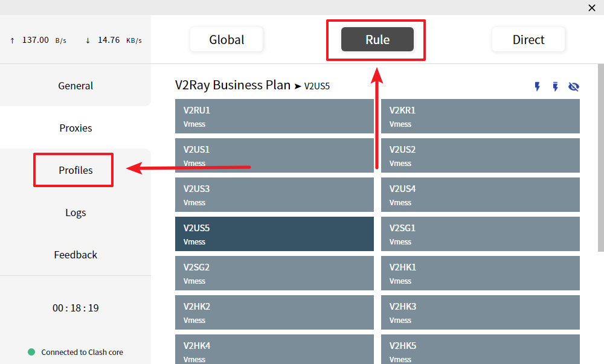The height and width of the screenshot is (364, 604).
Task: Open the General section
Action: pyautogui.click(x=75, y=86)
